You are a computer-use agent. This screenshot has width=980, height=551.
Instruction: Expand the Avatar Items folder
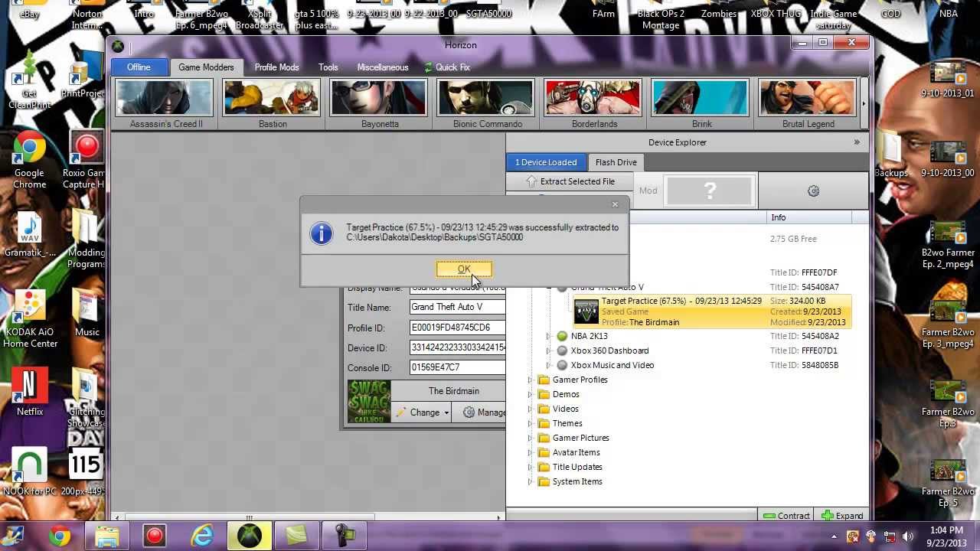[530, 452]
